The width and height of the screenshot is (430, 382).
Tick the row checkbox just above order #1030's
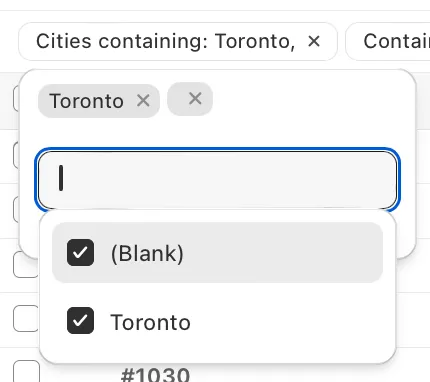pos(26,318)
